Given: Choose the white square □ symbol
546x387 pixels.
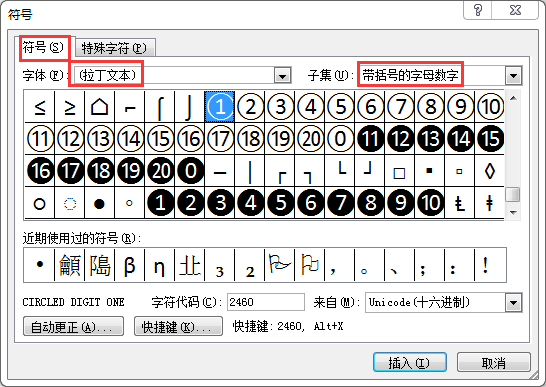Looking at the screenshot, I should coord(400,171).
